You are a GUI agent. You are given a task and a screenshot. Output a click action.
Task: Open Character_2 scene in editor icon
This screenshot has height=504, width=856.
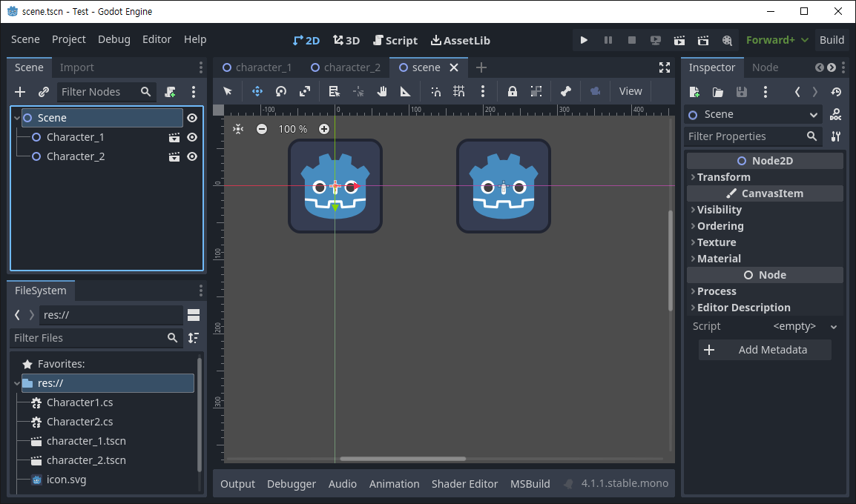pos(174,156)
